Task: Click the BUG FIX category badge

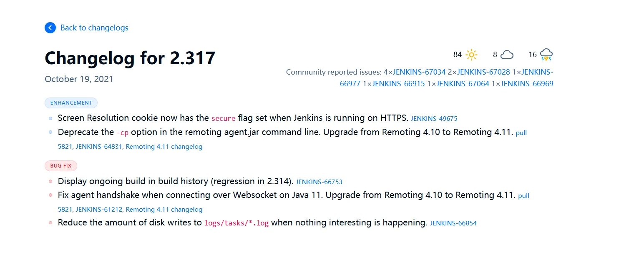Action: (x=61, y=166)
